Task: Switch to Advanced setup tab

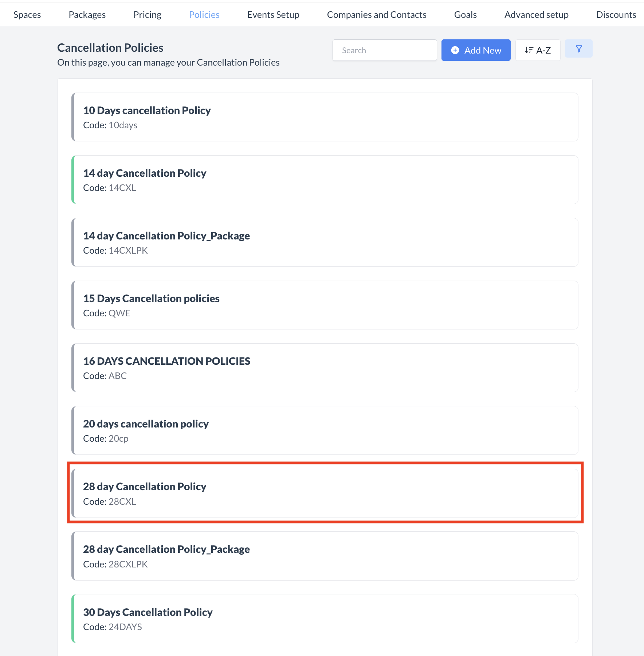Action: [536, 15]
